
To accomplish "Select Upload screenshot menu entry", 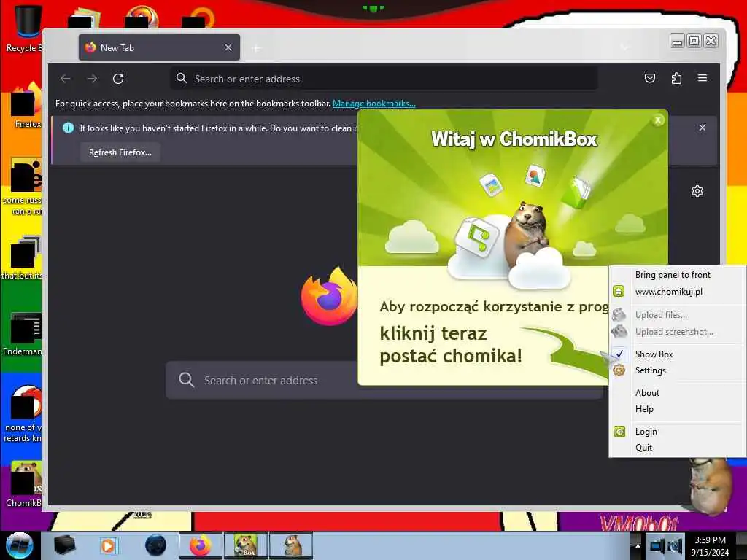I will (674, 332).
